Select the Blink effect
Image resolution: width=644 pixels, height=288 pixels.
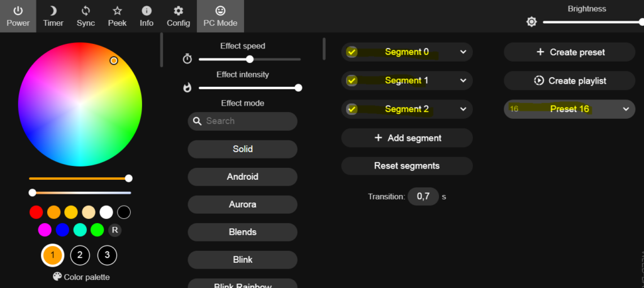coord(242,260)
